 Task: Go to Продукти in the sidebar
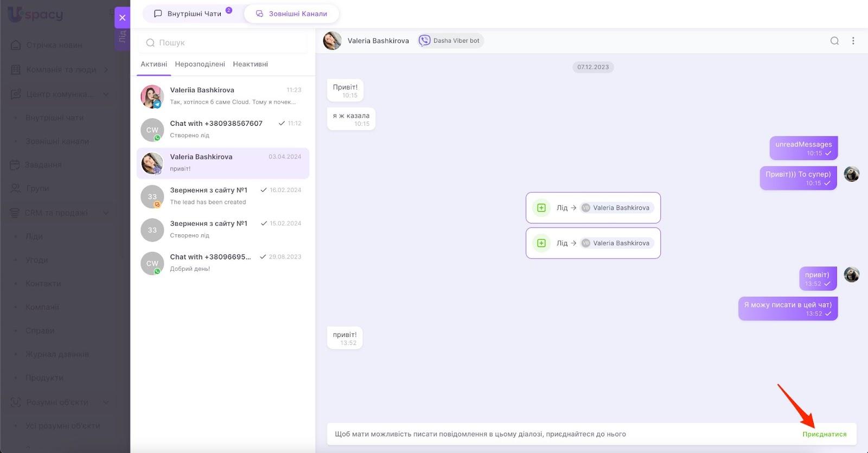44,378
